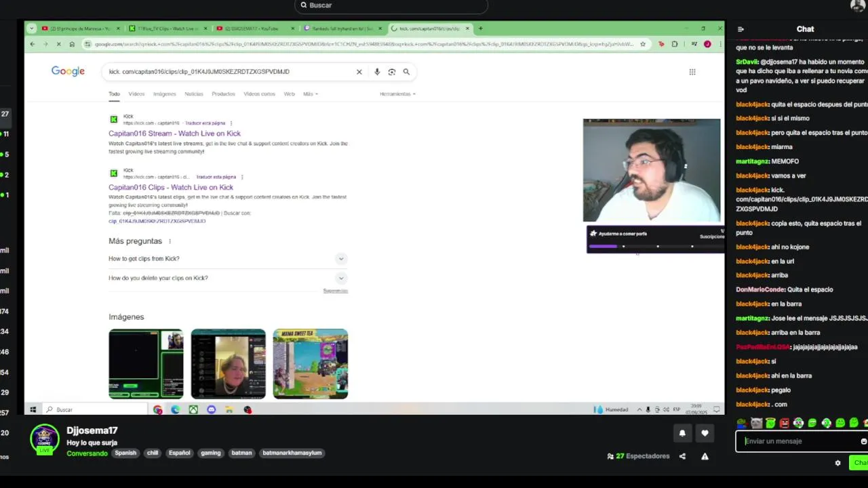Open the first dark stream image thumbnail
Image resolution: width=868 pixels, height=488 pixels.
point(146,364)
